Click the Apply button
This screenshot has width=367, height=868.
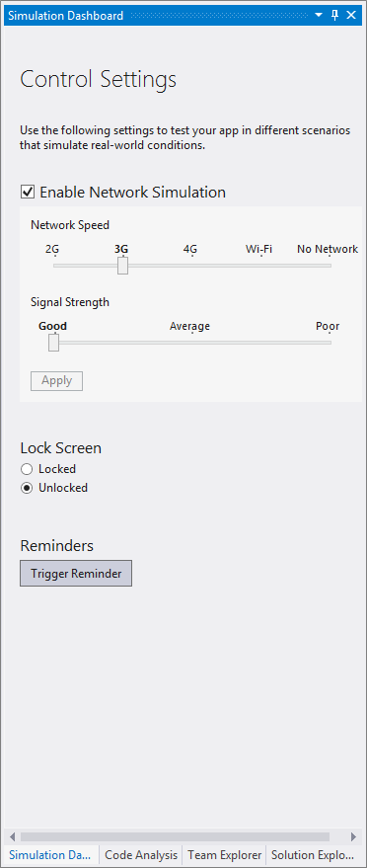coord(57,381)
